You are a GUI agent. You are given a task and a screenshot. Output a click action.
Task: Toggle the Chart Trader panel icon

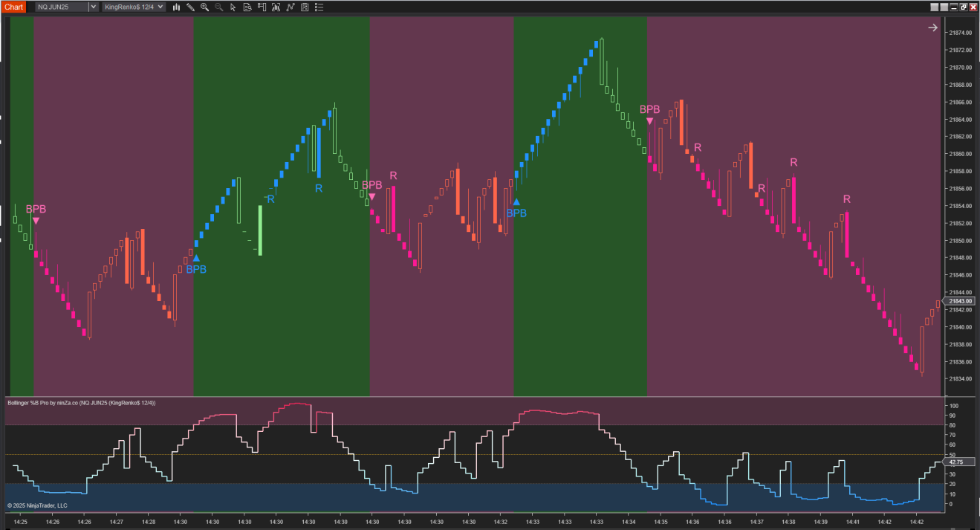[262, 7]
